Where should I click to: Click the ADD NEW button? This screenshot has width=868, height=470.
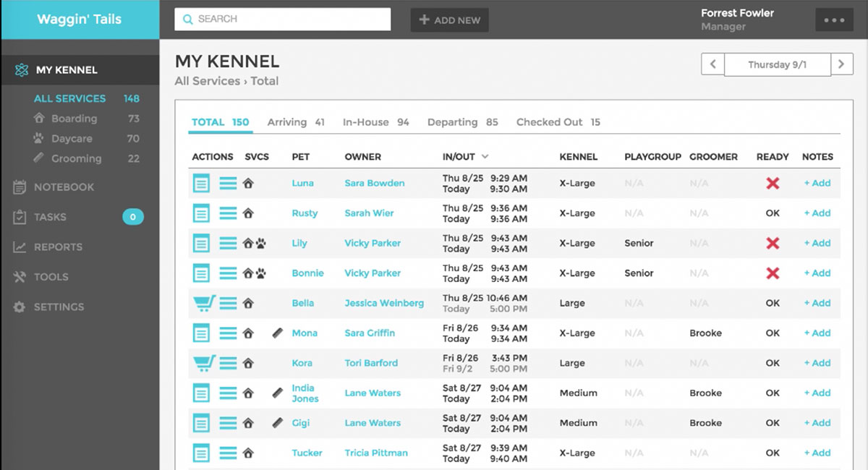point(449,20)
